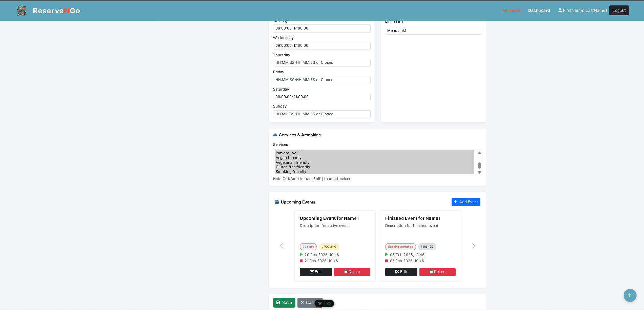The width and height of the screenshot is (644, 310).
Task: Go to previous event carousel slide
Action: click(x=282, y=246)
